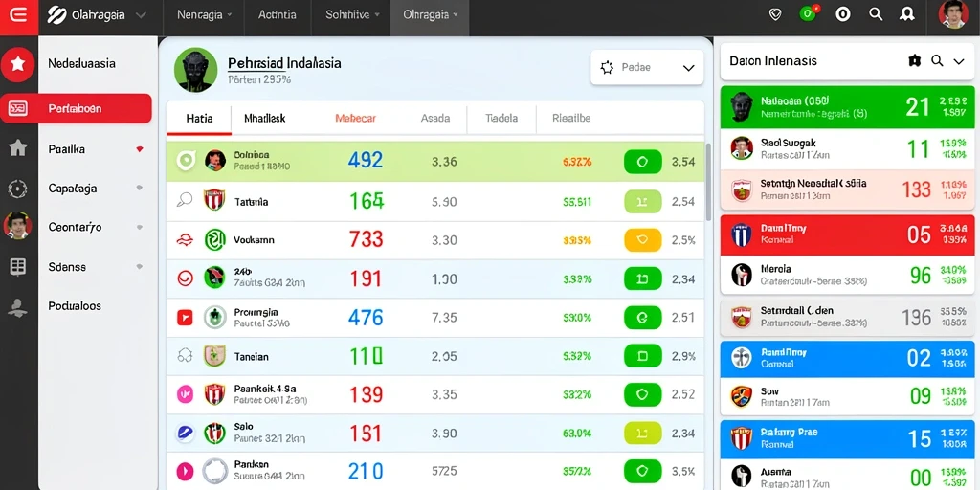
Task: Toggle the green button in the 492 row
Action: [642, 162]
